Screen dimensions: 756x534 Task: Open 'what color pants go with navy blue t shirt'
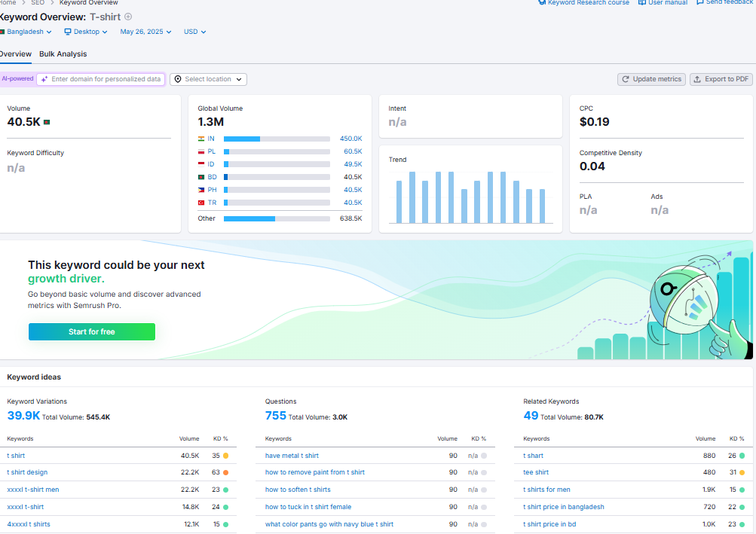tap(329, 524)
